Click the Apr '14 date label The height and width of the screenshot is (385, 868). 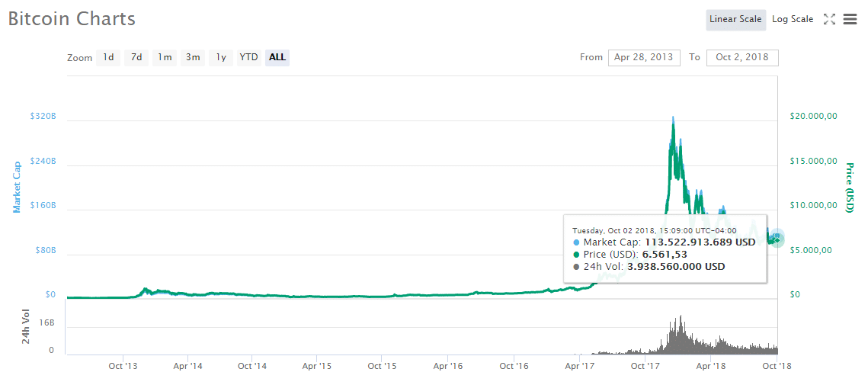coord(187,366)
